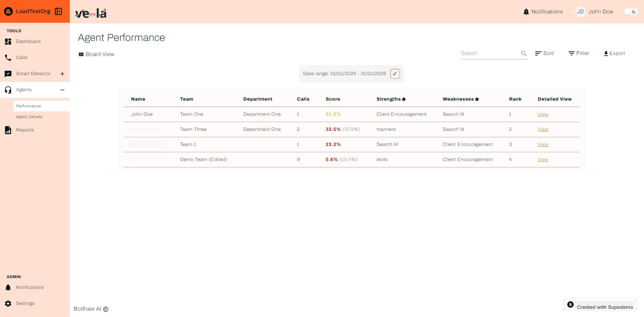Click Created with Supademo badge
Screen dimensions: 644x317
[x=600, y=305]
